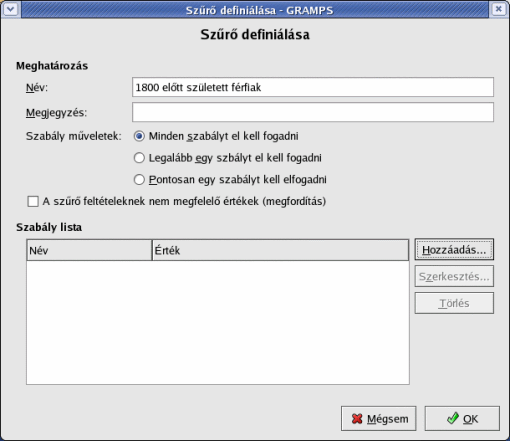Click the Törlés button

[454, 303]
